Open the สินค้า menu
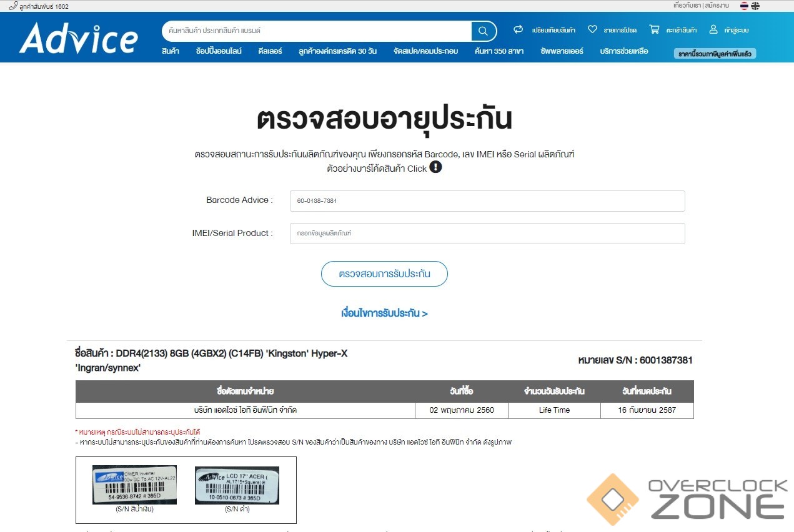This screenshot has width=794, height=532. click(170, 51)
